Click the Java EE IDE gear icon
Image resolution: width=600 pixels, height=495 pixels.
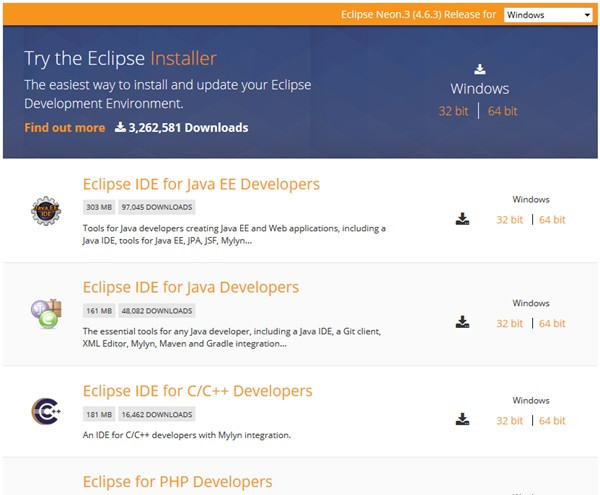tap(46, 211)
